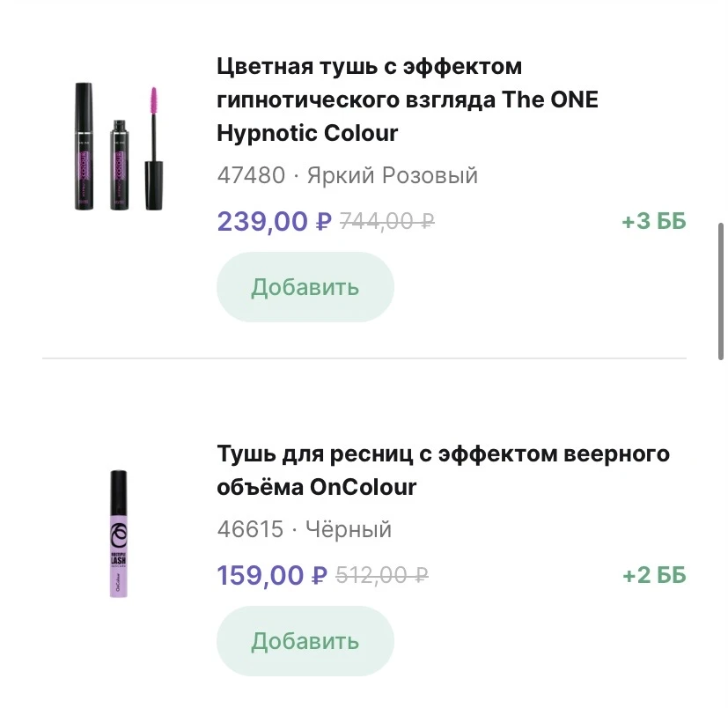The height and width of the screenshot is (708, 728).
Task: Open the closed Hypnotic Colour mascara tube image
Action: pos(84,146)
